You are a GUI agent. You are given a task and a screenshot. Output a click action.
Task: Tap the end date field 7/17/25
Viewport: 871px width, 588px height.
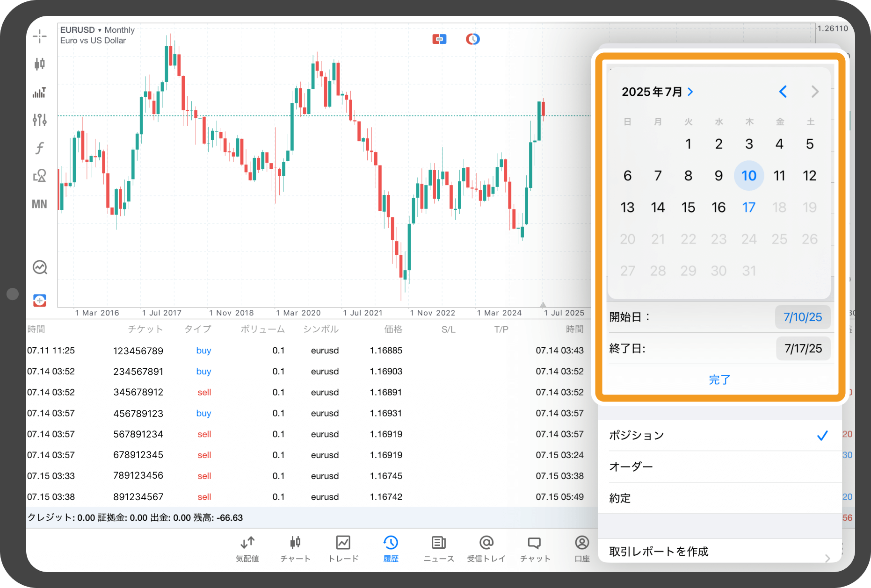pyautogui.click(x=803, y=349)
